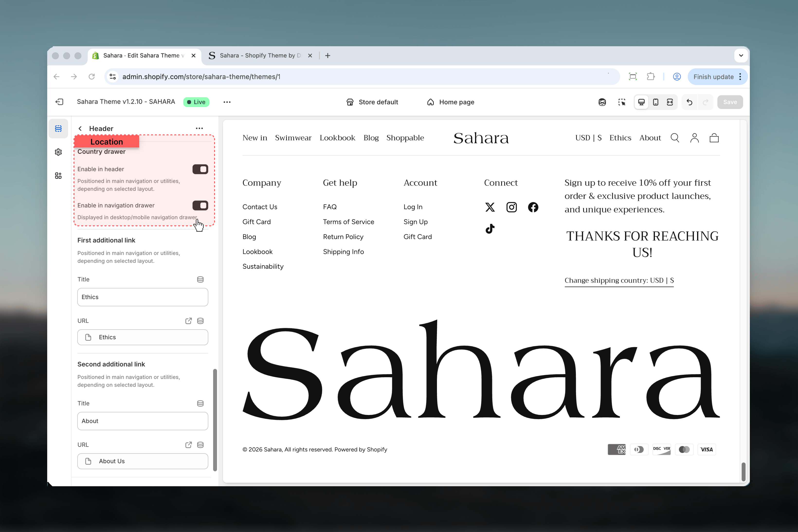Screen dimensions: 798x532
Task: Switch to Sahara Edit Theme browser tab
Action: pos(145,56)
